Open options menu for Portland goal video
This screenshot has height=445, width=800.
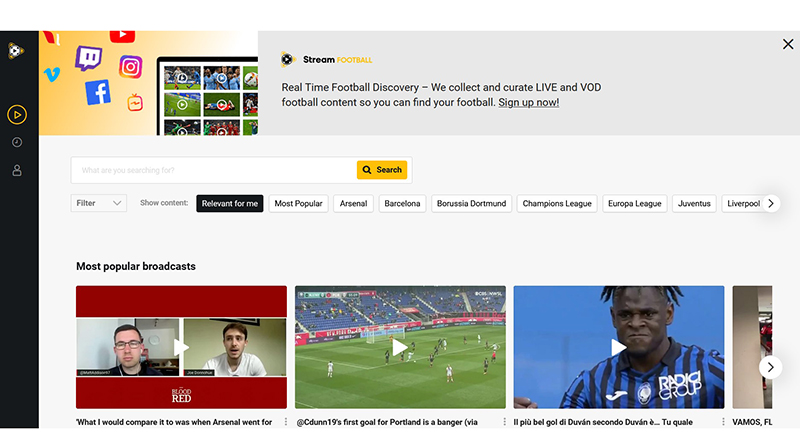505,422
